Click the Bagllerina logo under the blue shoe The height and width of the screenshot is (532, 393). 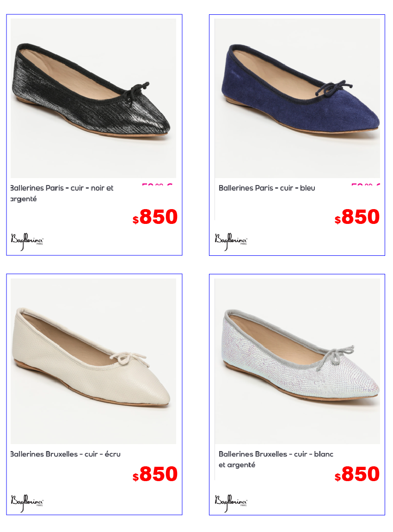[231, 241]
